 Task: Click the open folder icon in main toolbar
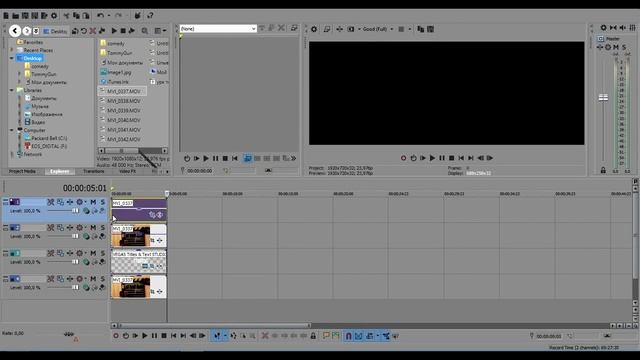tap(16, 16)
